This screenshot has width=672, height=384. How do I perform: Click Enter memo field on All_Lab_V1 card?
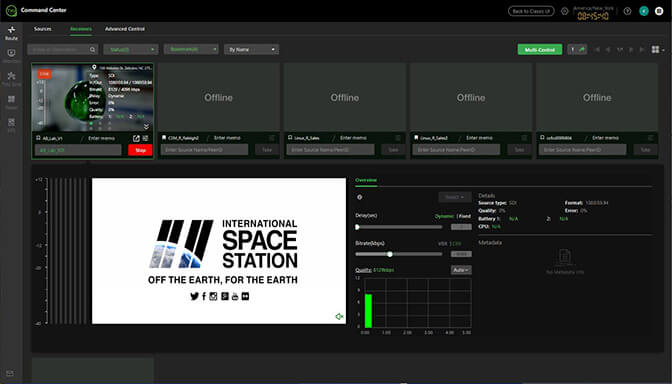click(102, 138)
